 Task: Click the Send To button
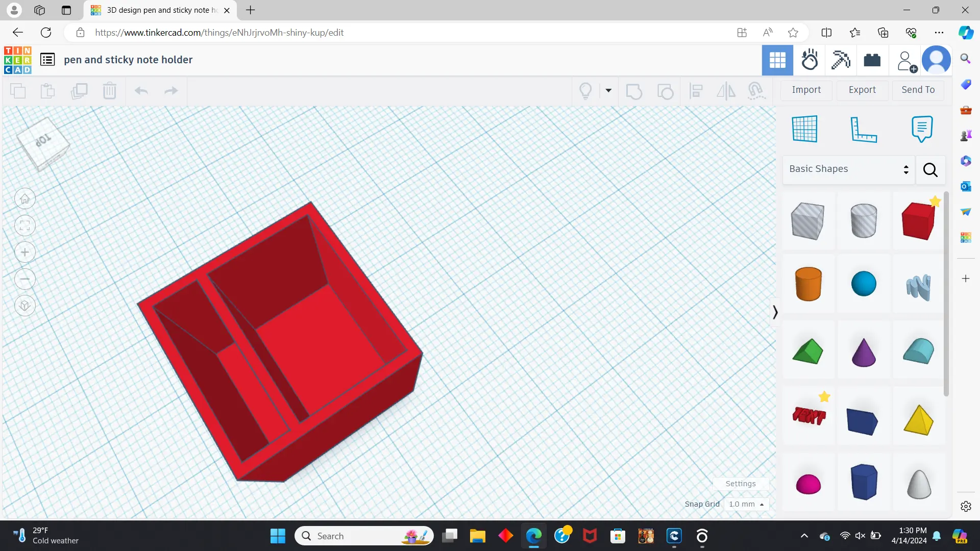[x=918, y=90]
